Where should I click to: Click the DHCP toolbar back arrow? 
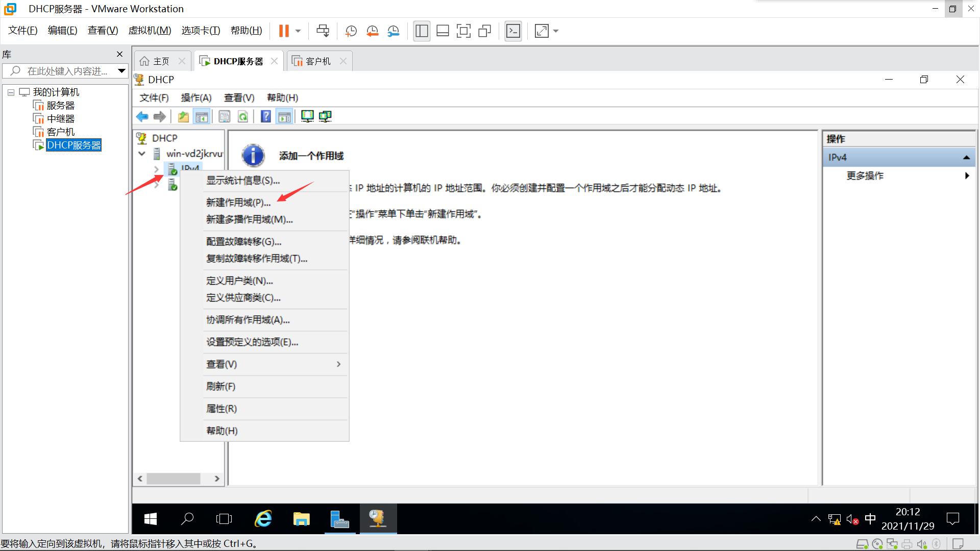(142, 117)
